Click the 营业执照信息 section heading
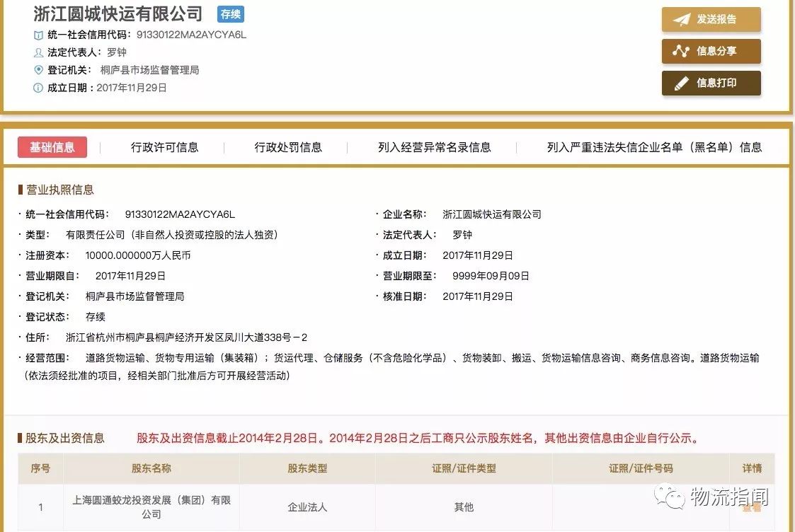Screen dimensions: 795x532 coord(60,190)
